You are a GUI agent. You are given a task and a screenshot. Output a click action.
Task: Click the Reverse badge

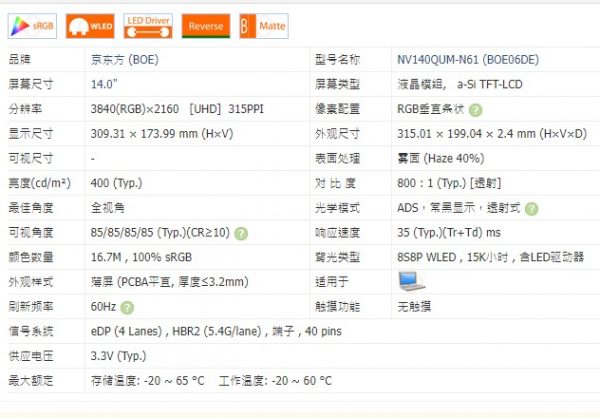[x=206, y=26]
